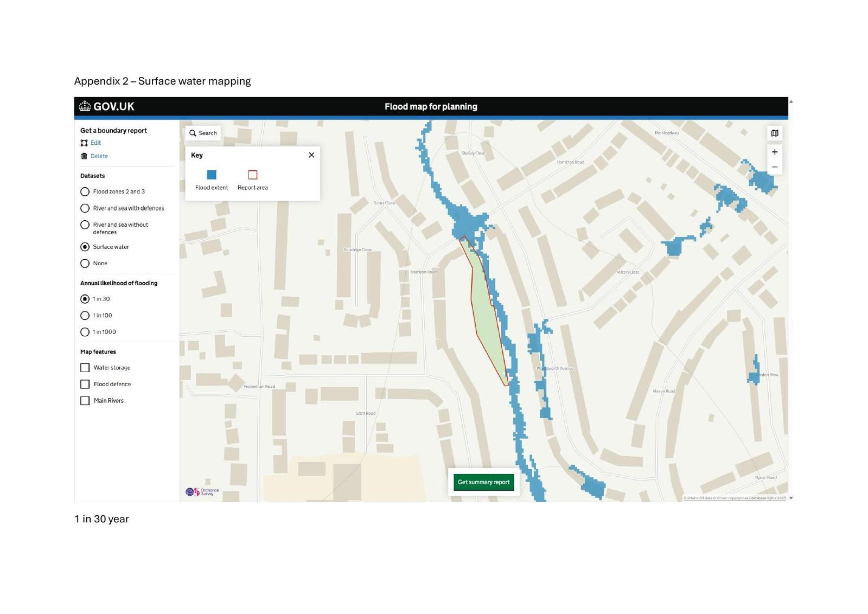The image size is (868, 614).
Task: Choose 1 in 100 flooding likelihood
Action: [x=85, y=316]
